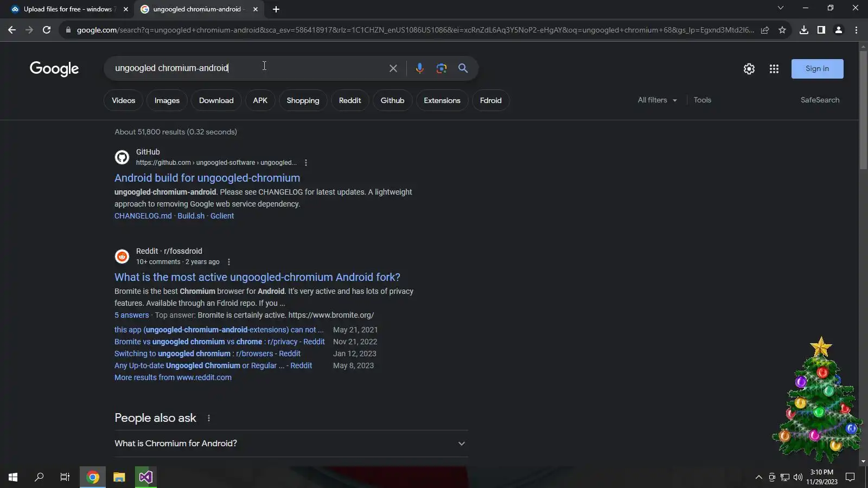Open More results from www.reddit.com
The width and height of the screenshot is (868, 488).
[x=173, y=377]
